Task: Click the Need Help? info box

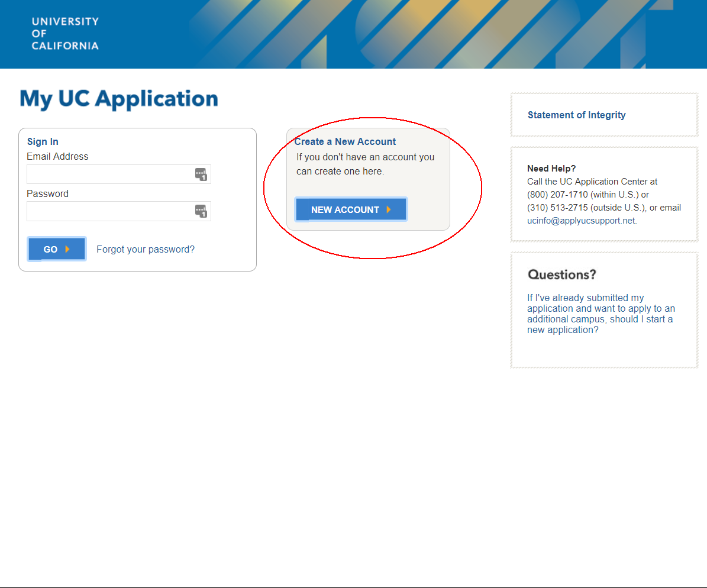Action: tap(603, 194)
